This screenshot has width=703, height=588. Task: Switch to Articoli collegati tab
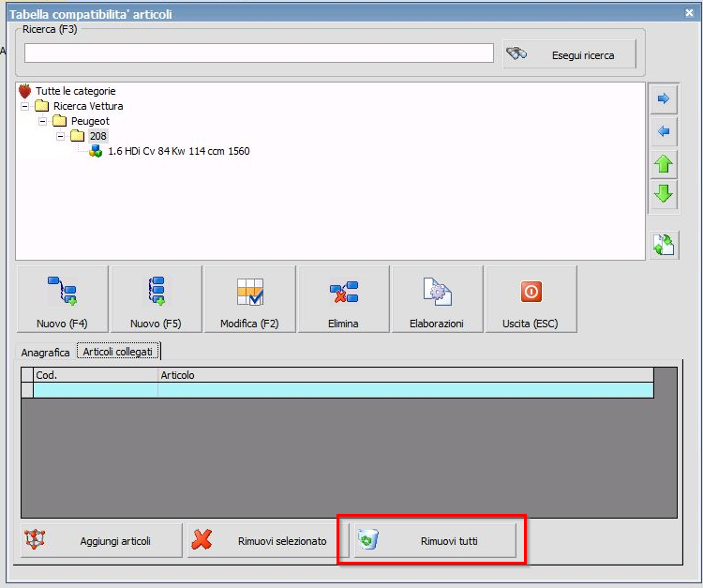(118, 352)
